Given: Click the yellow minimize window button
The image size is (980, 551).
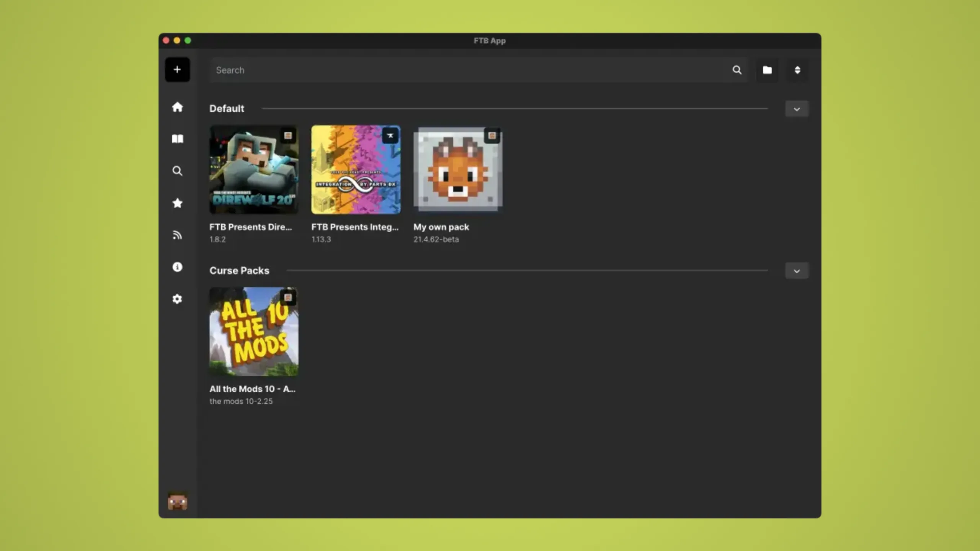Looking at the screenshot, I should coord(177,41).
